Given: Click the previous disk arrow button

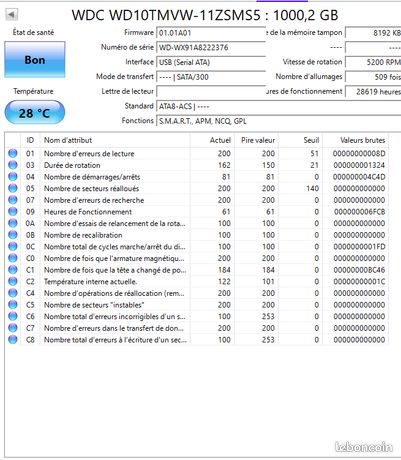Looking at the screenshot, I should tap(12, 14).
